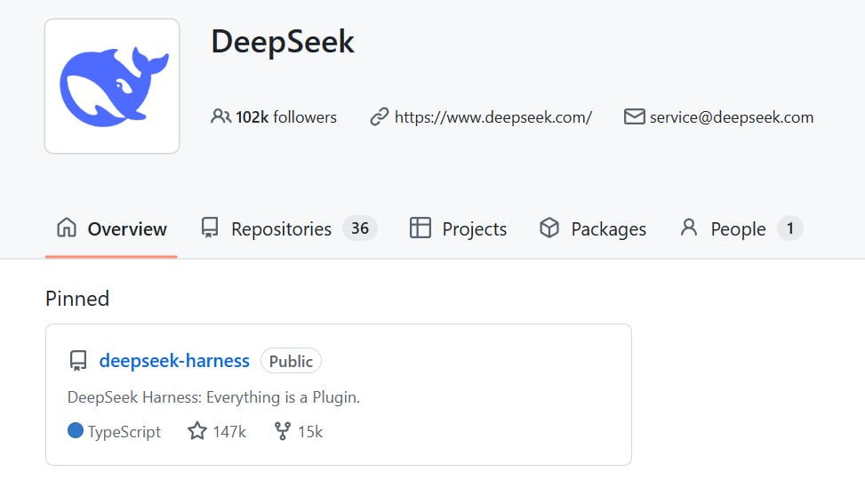The width and height of the screenshot is (865, 504).
Task: Click the home icon in Overview tab
Action: click(x=67, y=228)
